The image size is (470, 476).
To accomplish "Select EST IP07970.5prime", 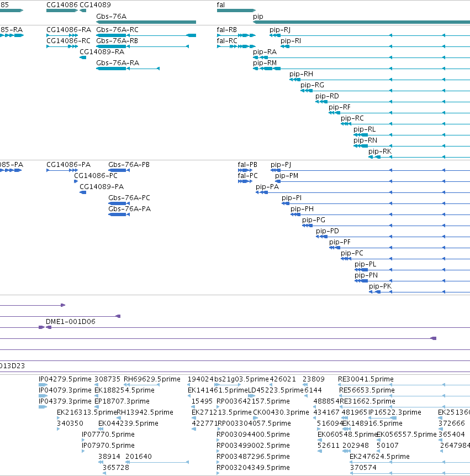I will point(108,446).
